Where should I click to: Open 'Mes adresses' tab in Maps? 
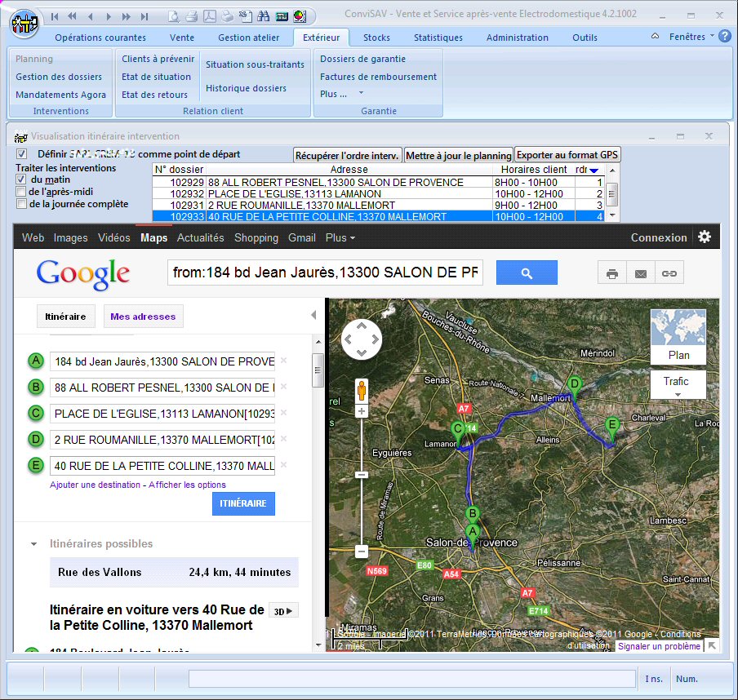pos(143,316)
